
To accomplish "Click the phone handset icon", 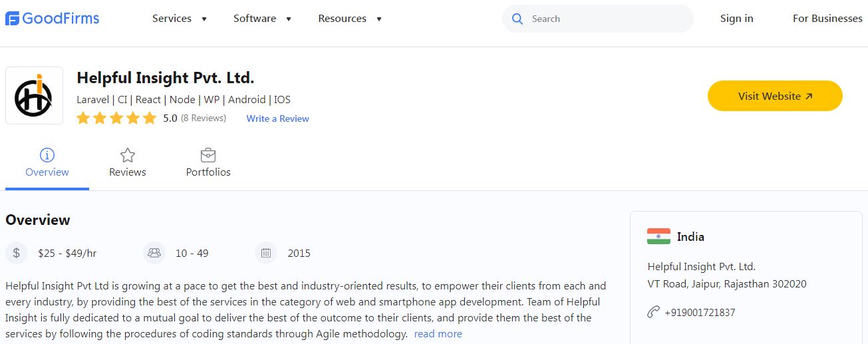I will 654,312.
